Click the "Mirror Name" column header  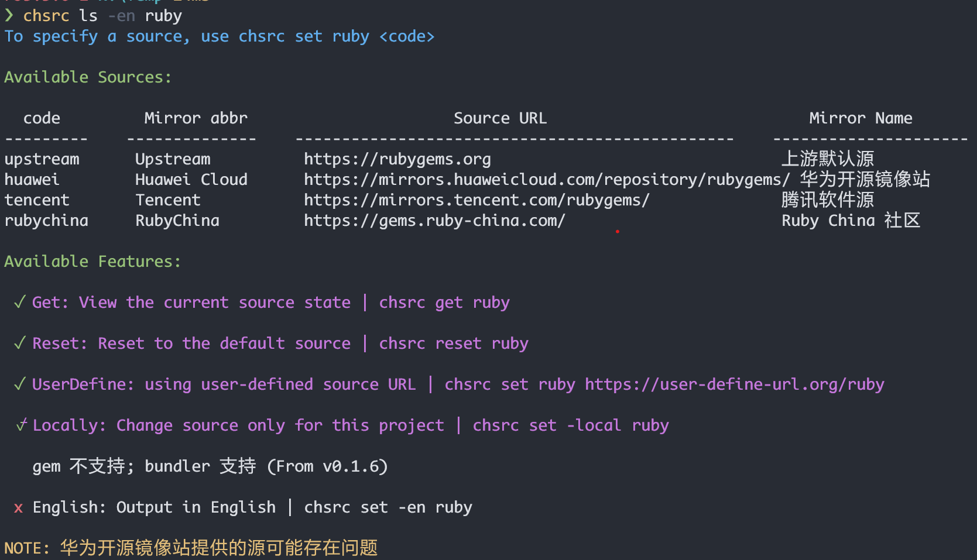[x=860, y=118]
